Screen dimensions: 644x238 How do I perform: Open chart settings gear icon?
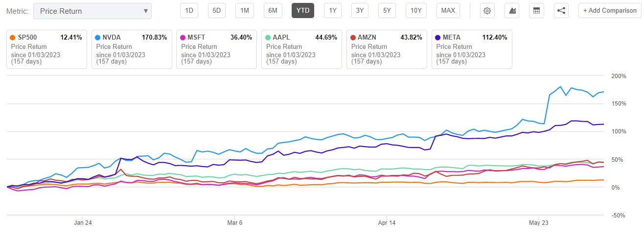click(487, 11)
